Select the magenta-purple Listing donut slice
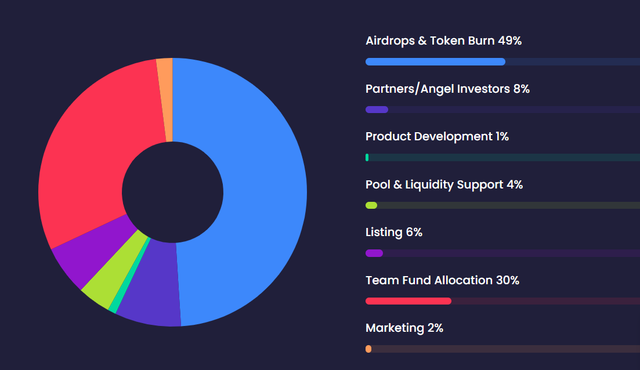 tap(92, 255)
